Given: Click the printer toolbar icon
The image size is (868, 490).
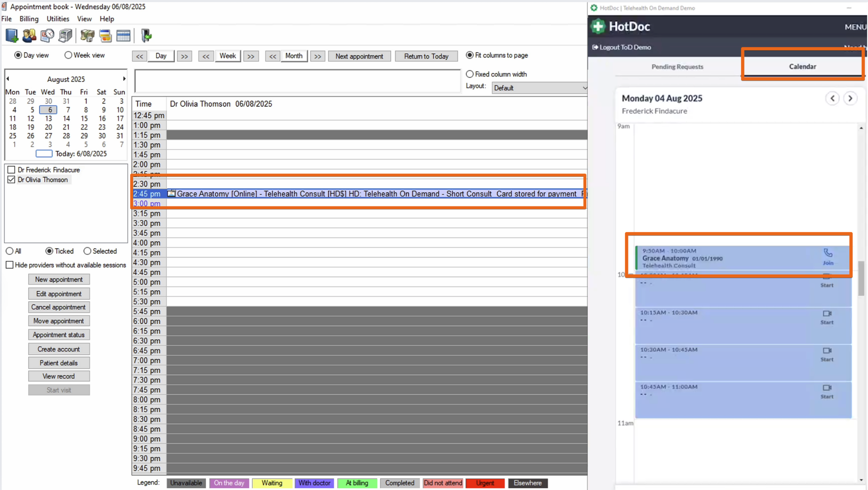Looking at the screenshot, I should [x=65, y=36].
